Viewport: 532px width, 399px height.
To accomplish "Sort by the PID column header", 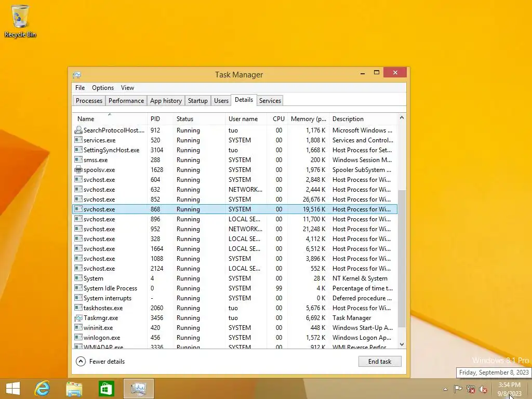I will (160, 119).
